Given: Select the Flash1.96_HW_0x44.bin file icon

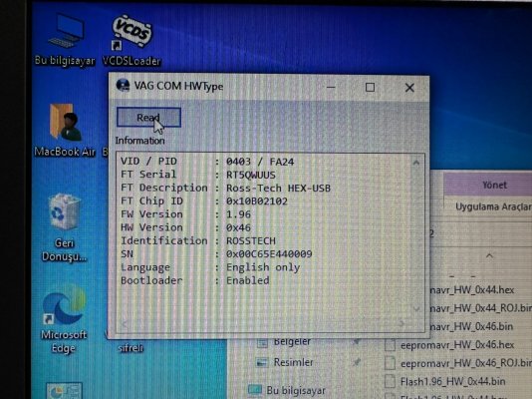Looking at the screenshot, I should 391,381.
